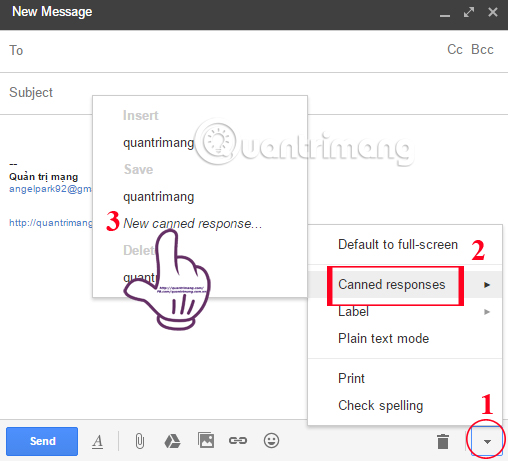Click the blue Send button
The width and height of the screenshot is (508, 461).
tap(42, 441)
